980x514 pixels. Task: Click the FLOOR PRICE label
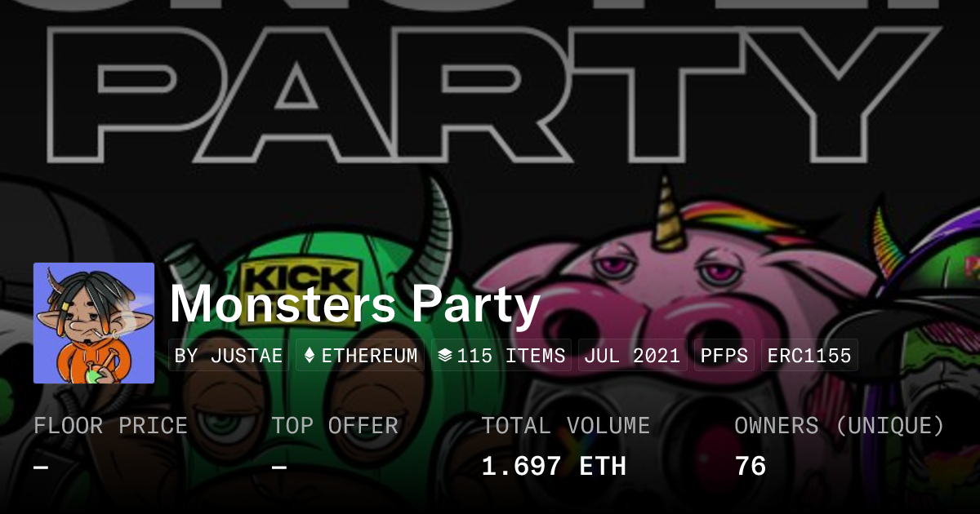[110, 426]
